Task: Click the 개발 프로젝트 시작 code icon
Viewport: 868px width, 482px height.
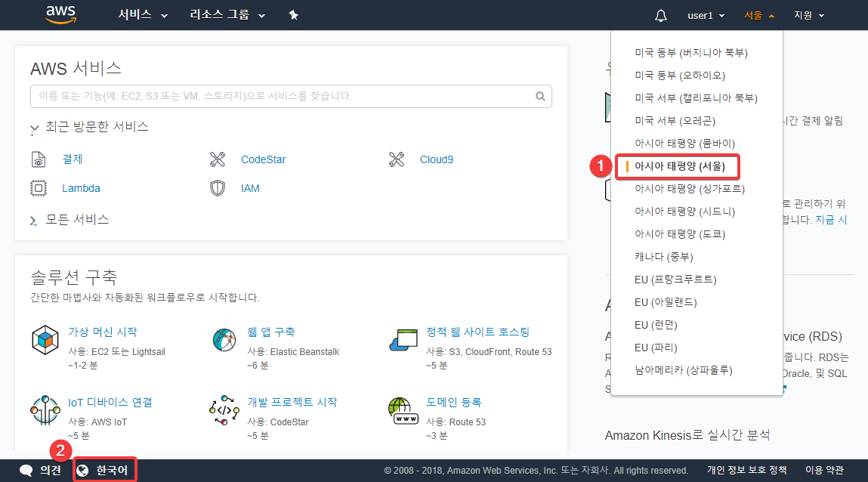Action: coord(224,410)
